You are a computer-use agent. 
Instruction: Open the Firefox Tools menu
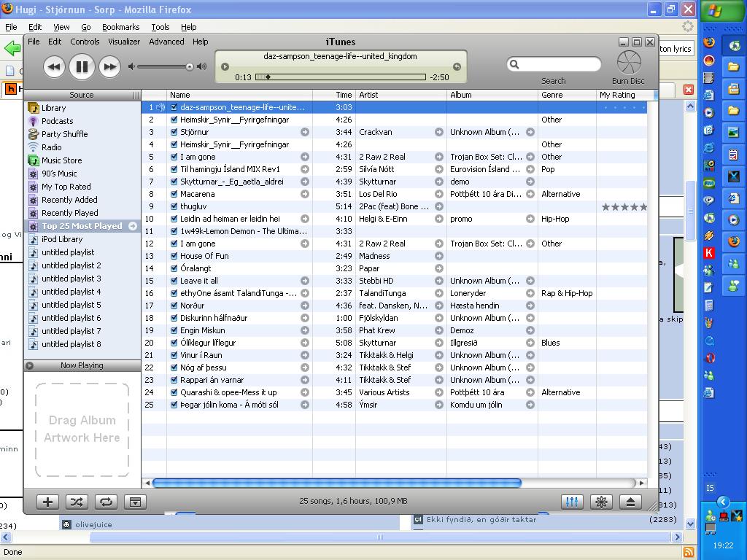tap(160, 27)
